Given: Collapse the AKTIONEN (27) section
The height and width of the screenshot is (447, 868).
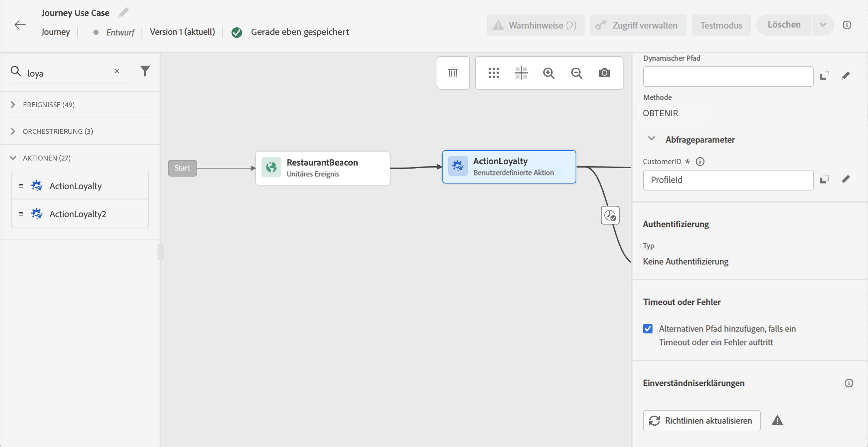Looking at the screenshot, I should [13, 158].
